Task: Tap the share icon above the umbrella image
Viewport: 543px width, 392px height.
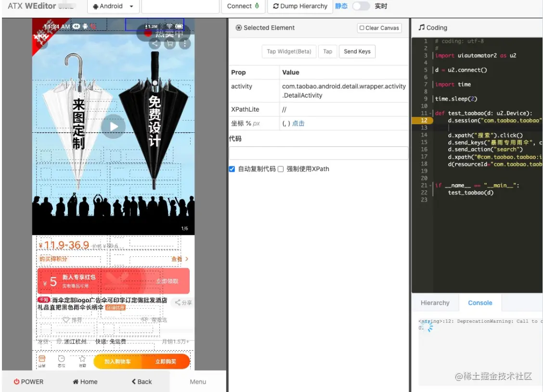Action: [x=155, y=44]
